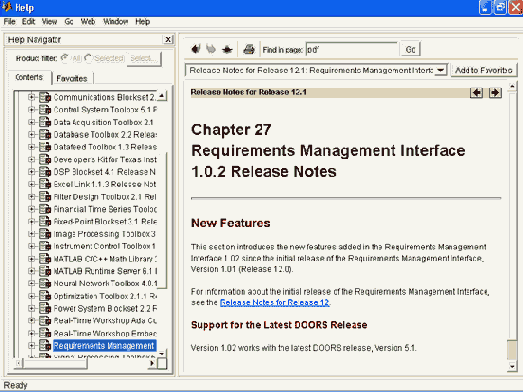
Task: Open the Edit menu
Action: click(x=28, y=22)
